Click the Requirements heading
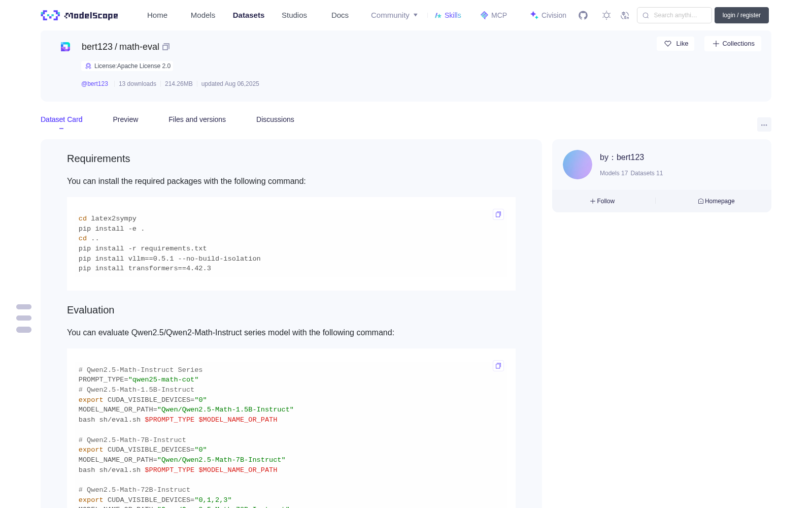 [x=98, y=158]
